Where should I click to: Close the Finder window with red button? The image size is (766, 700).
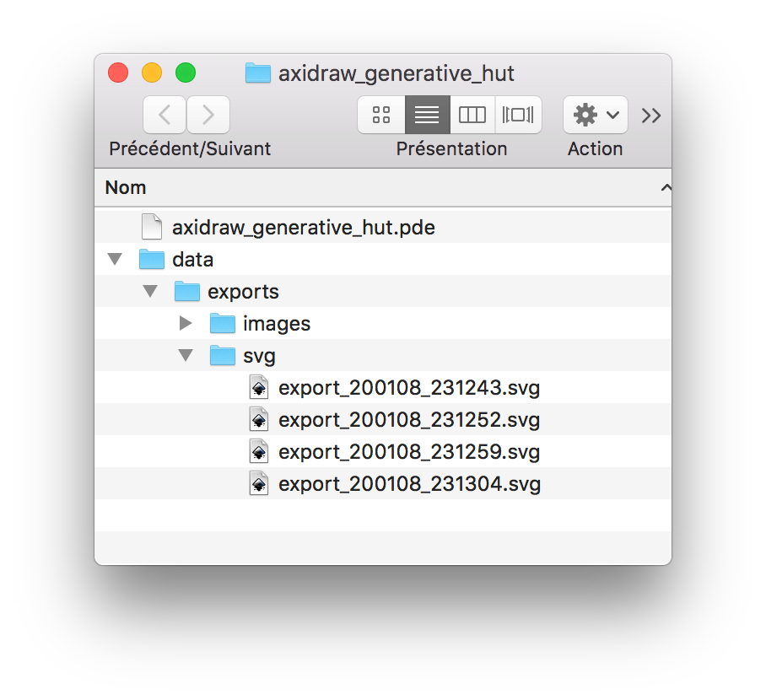tap(118, 73)
